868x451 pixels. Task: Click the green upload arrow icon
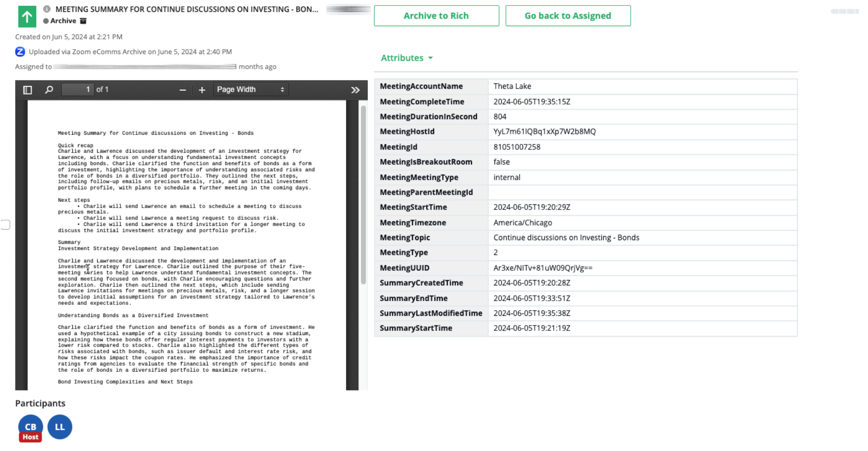point(27,17)
